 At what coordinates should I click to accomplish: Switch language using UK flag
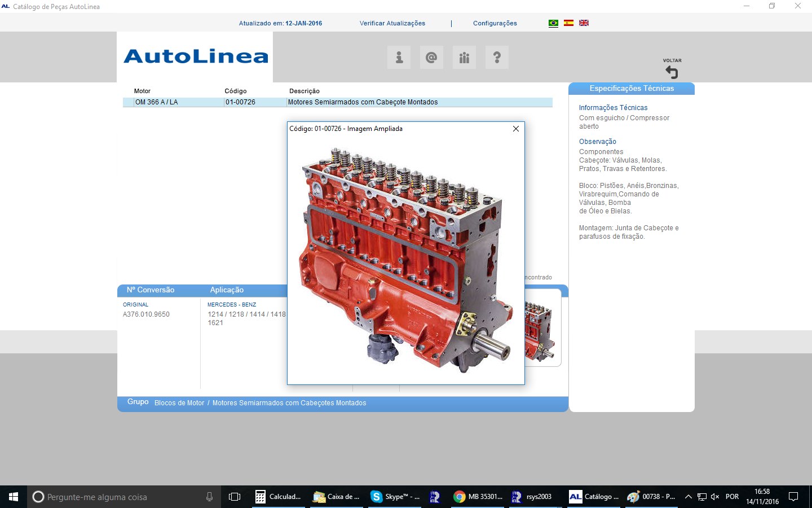pyautogui.click(x=584, y=23)
